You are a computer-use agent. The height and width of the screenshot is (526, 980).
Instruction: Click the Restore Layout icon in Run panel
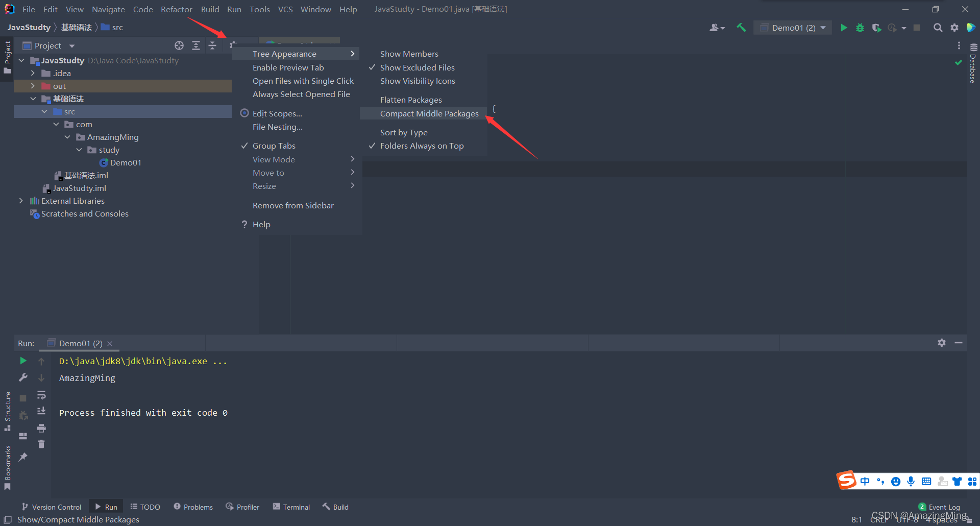pyautogui.click(x=23, y=436)
